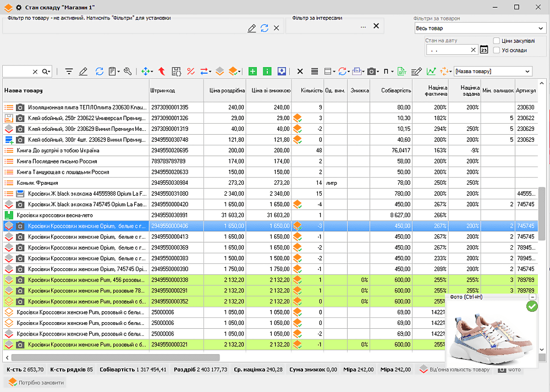
Task: Click the green plus add icon
Action: coord(252,71)
